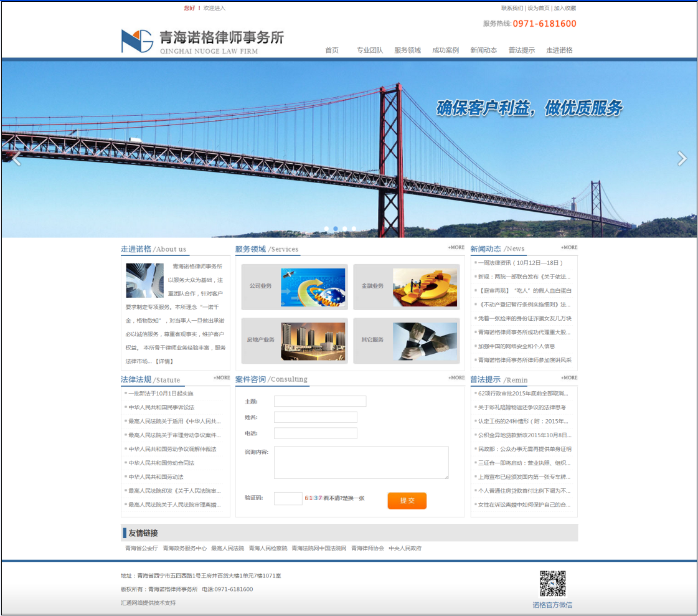Click the 【详情】 link in About us
698x616 pixels.
pyautogui.click(x=164, y=361)
